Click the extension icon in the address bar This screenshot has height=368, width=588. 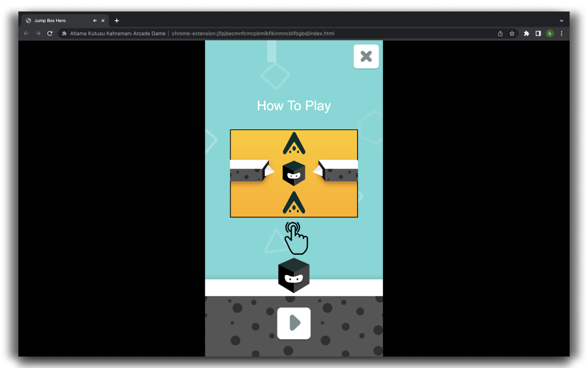click(63, 33)
